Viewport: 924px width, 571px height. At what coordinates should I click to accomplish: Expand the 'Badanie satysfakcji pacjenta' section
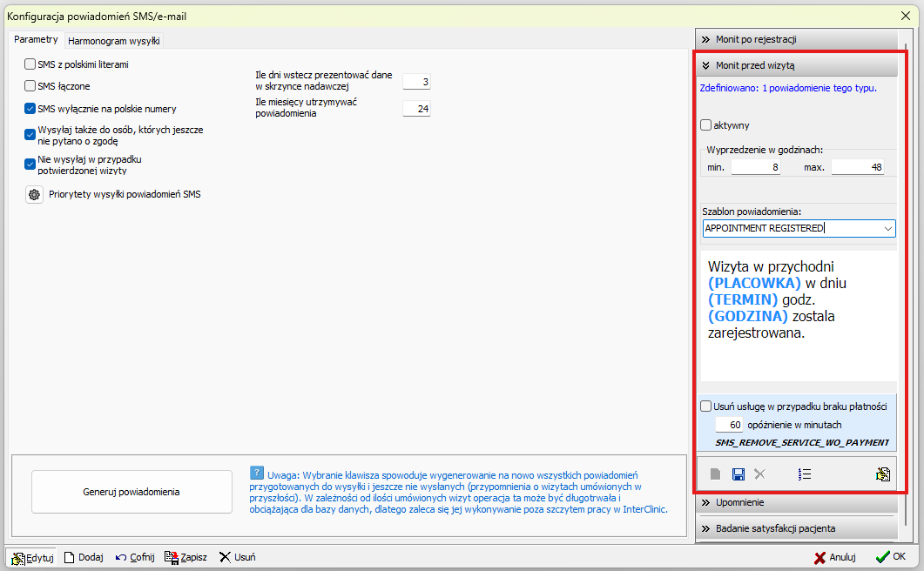pyautogui.click(x=796, y=528)
